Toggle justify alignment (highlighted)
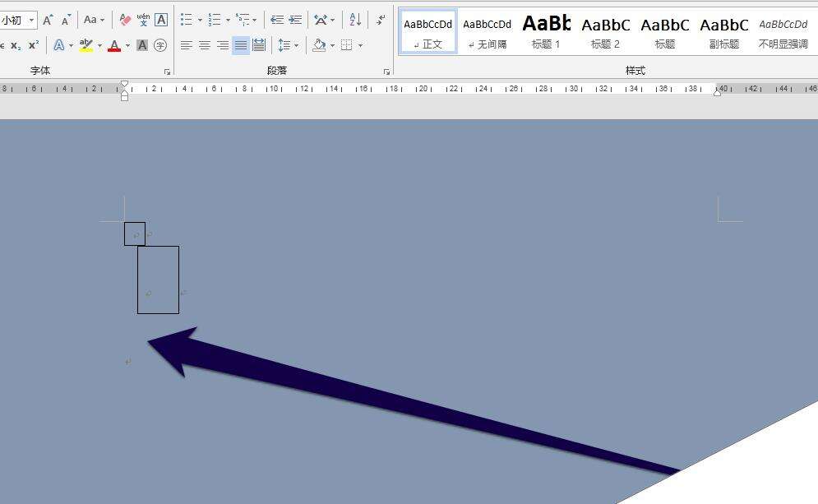This screenshot has height=504, width=818. coord(241,45)
